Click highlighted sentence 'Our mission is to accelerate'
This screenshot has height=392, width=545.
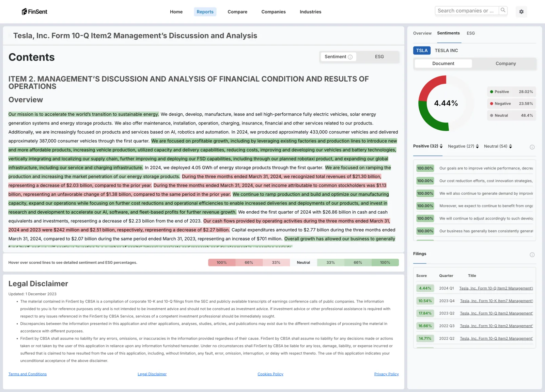pos(83,114)
